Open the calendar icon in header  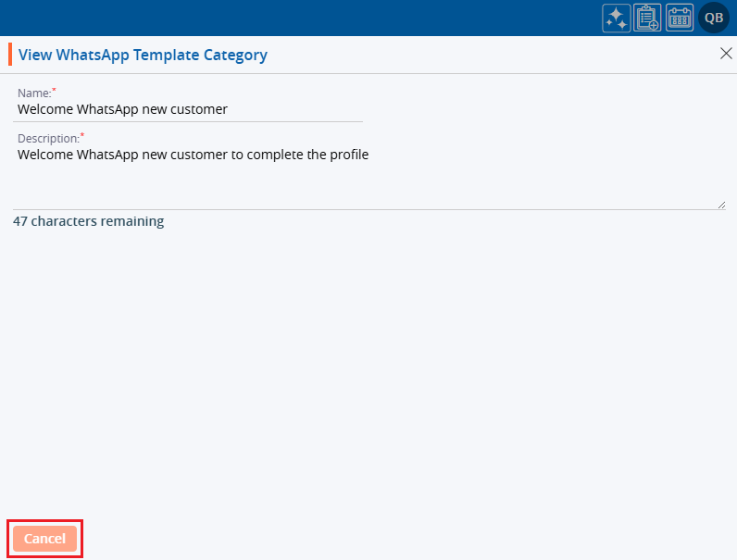[x=680, y=18]
